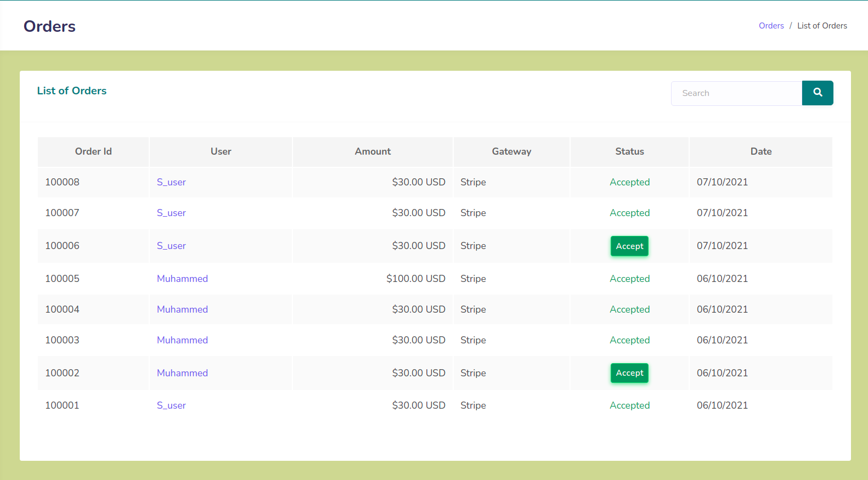This screenshot has width=868, height=480.
Task: Open S_user profile for order 100001
Action: [x=171, y=405]
